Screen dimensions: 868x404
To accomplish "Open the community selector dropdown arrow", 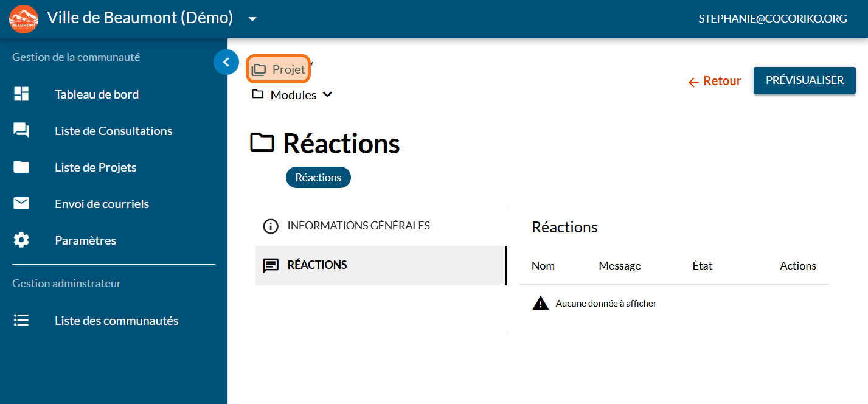I will [252, 19].
